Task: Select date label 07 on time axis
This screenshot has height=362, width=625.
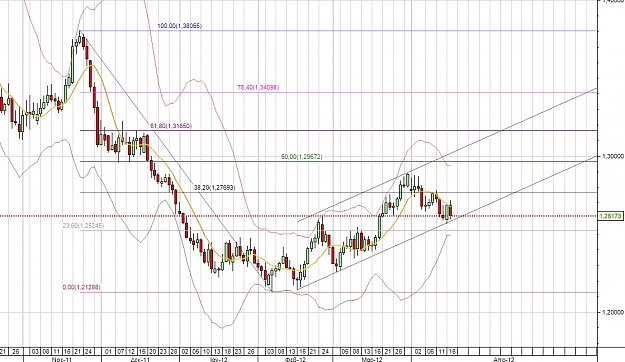Action: [x=120, y=352]
